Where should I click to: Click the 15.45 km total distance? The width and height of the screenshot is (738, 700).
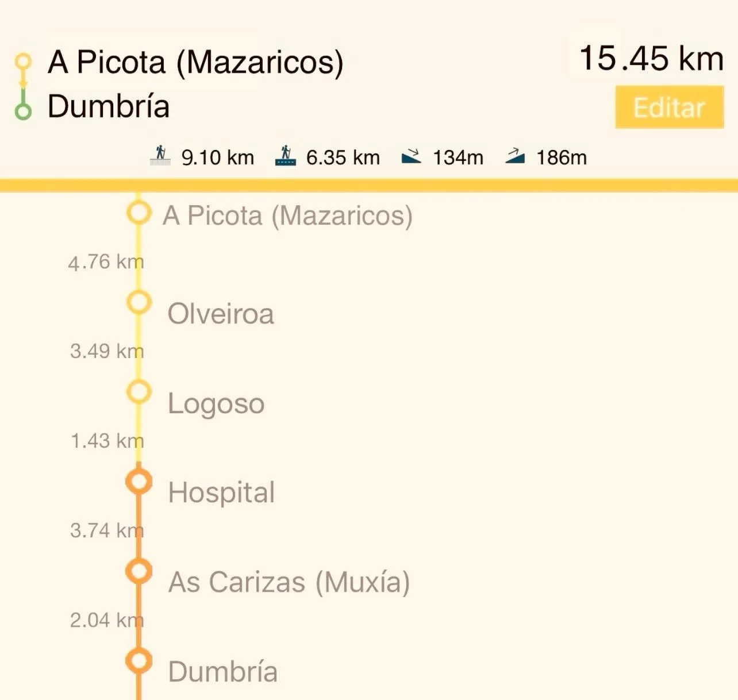pyautogui.click(x=651, y=59)
